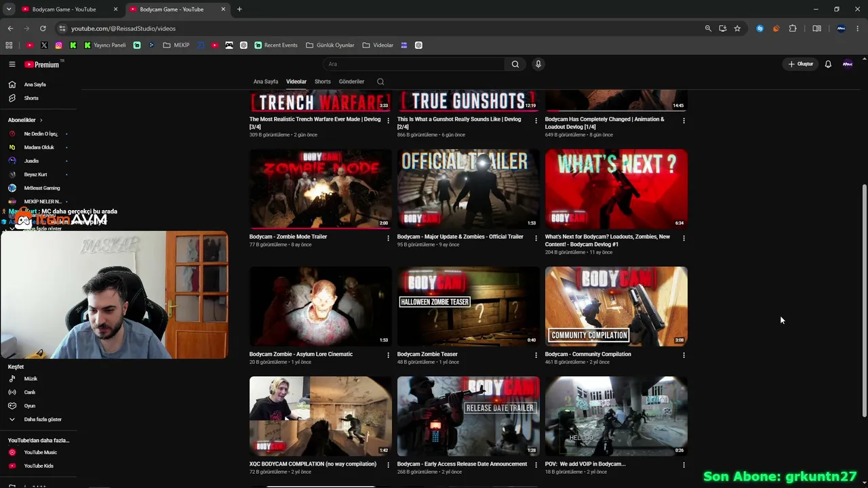This screenshot has height=488, width=868.
Task: Switch to the Ana Sayfa channel tab
Action: click(266, 81)
